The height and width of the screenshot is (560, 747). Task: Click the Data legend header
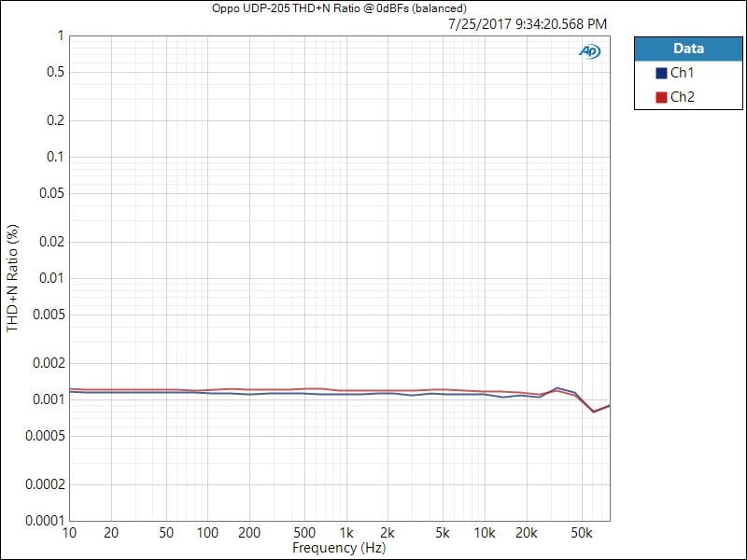click(688, 49)
